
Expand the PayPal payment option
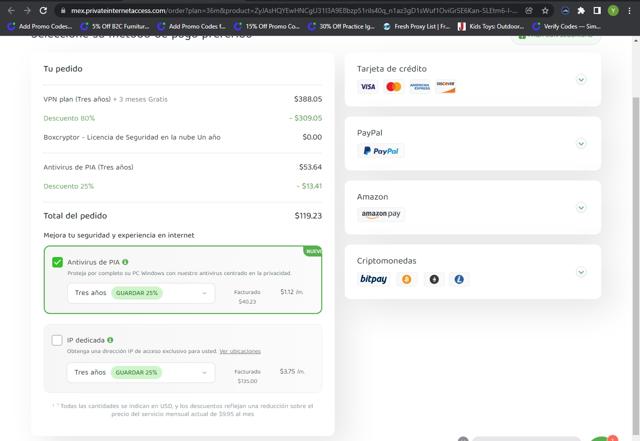[x=581, y=143]
